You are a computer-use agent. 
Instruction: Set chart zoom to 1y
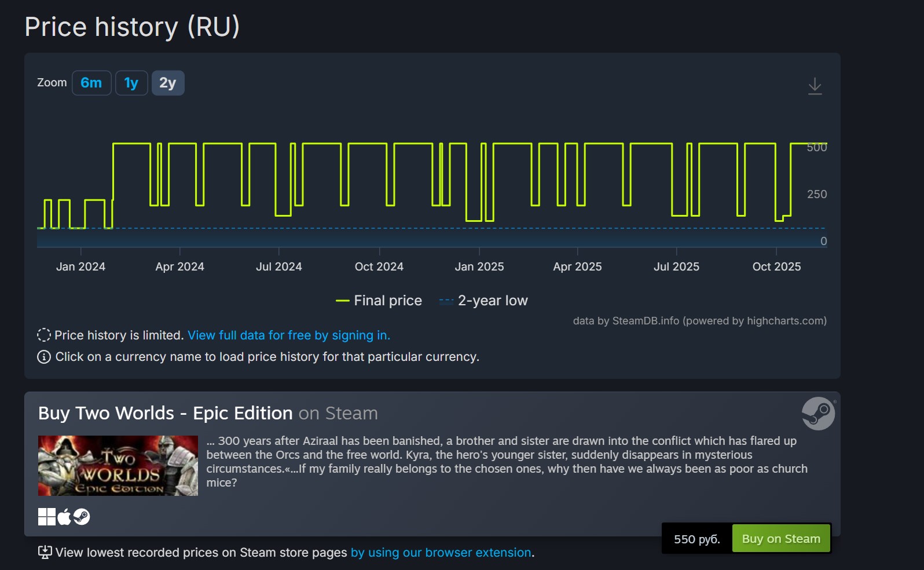coord(131,83)
